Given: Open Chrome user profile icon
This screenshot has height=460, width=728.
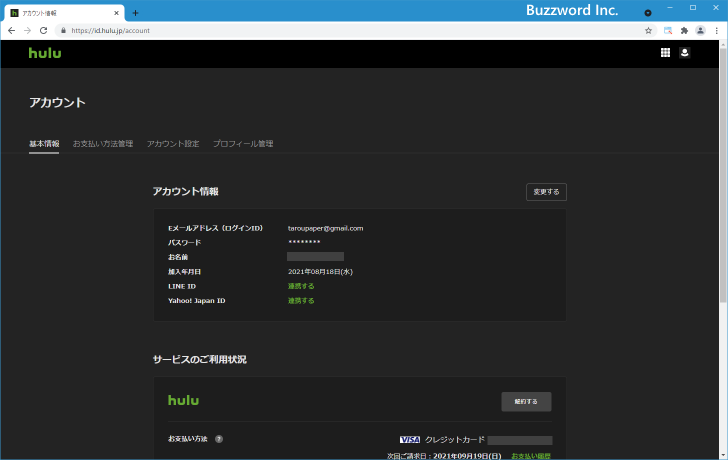Looking at the screenshot, I should (x=700, y=31).
